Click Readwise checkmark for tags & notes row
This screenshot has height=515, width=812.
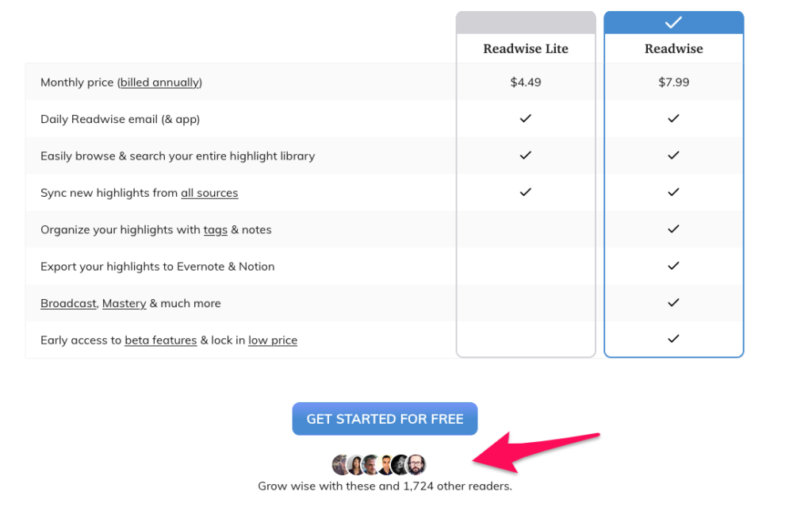(673, 229)
